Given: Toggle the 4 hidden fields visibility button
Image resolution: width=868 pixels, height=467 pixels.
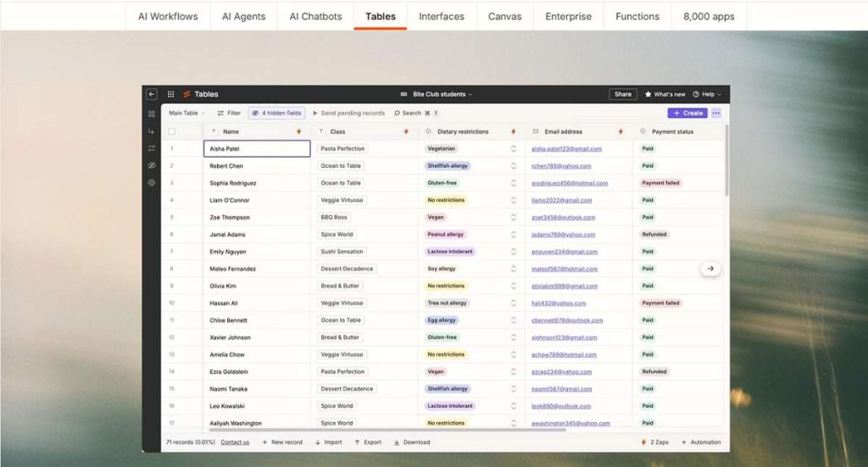Looking at the screenshot, I should click(277, 113).
